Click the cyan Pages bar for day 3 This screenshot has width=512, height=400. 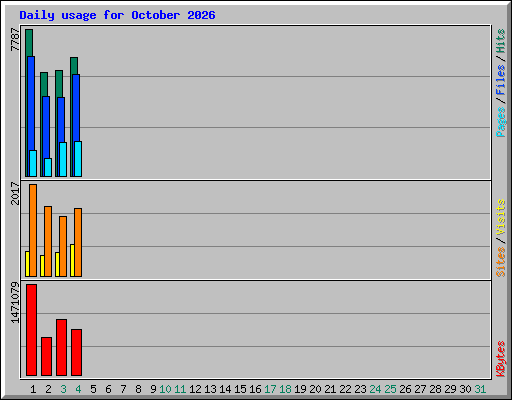63,159
